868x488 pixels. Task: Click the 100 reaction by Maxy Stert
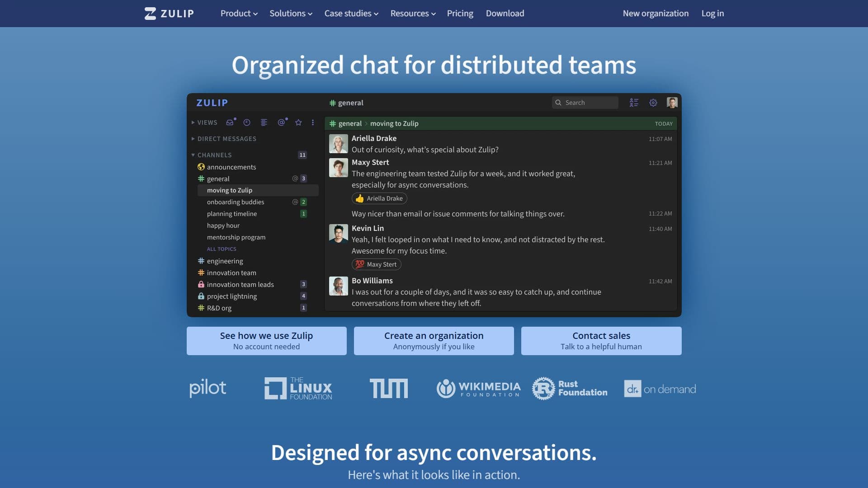click(x=376, y=264)
